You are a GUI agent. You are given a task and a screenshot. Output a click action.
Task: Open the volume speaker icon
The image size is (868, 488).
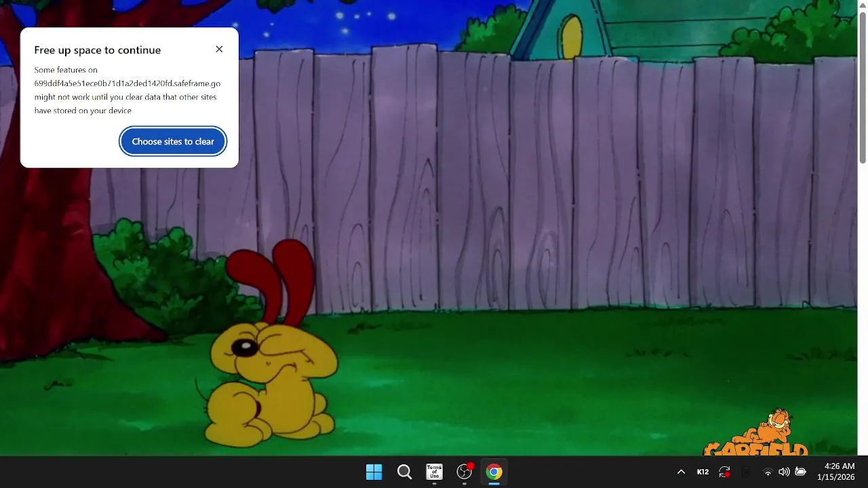pos(784,472)
